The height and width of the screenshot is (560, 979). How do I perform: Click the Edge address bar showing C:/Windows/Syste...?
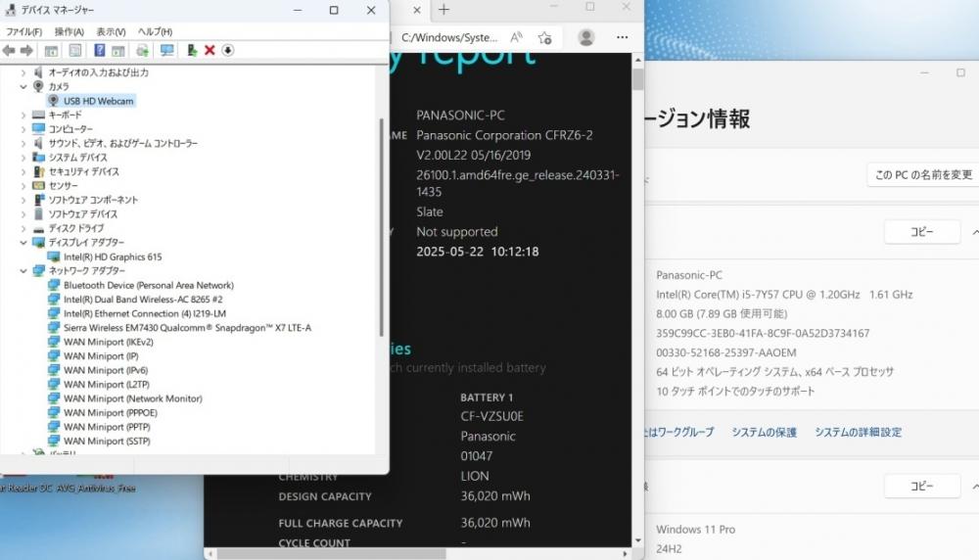click(449, 37)
